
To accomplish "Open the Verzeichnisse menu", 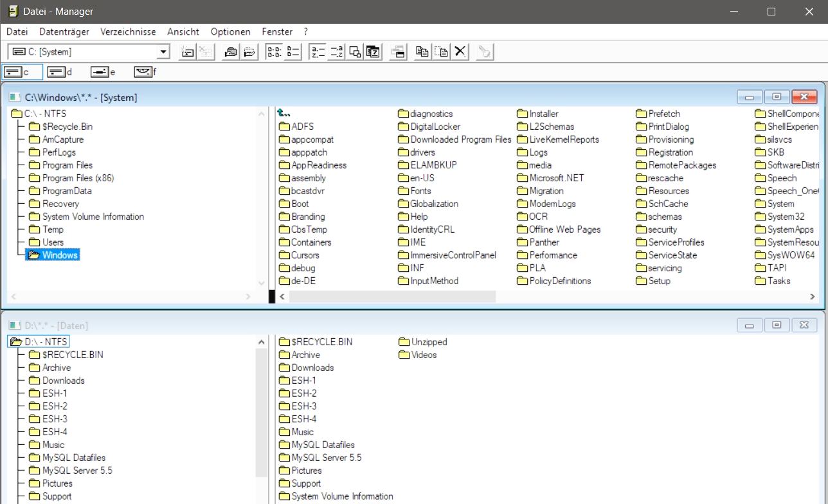I will tap(128, 32).
